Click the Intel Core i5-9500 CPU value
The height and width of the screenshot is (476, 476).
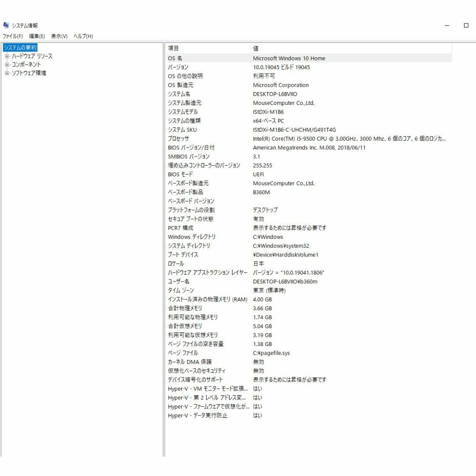click(350, 139)
